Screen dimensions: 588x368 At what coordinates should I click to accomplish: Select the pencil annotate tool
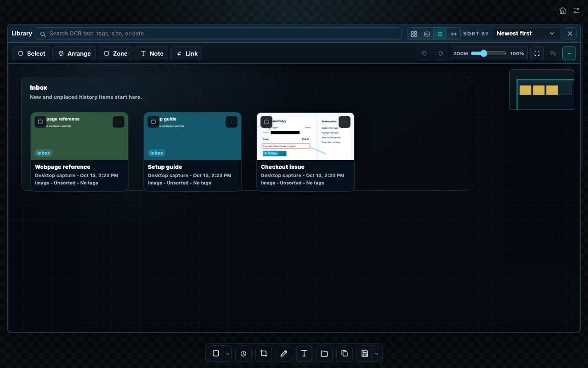[284, 353]
